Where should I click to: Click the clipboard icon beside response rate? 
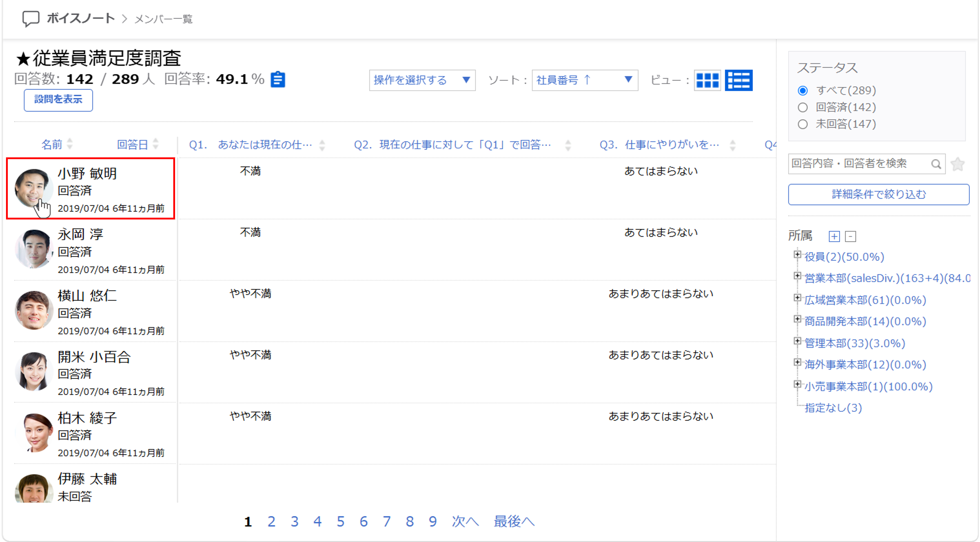coord(278,79)
